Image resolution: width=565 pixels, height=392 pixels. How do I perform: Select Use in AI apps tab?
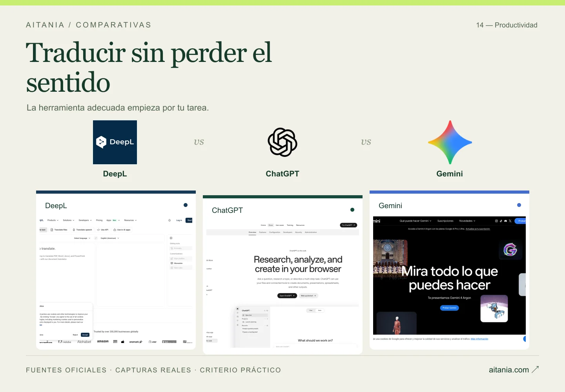[x=122, y=230]
